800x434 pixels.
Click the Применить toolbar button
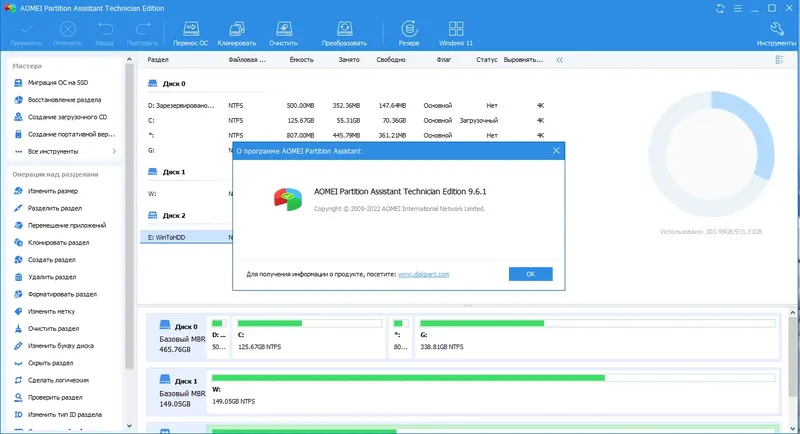coord(26,34)
